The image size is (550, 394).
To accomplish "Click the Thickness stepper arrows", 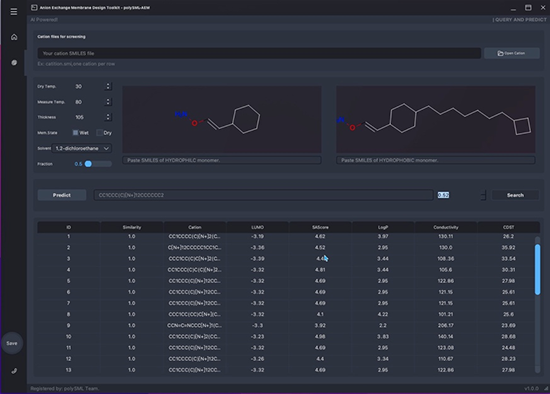I will click(108, 117).
